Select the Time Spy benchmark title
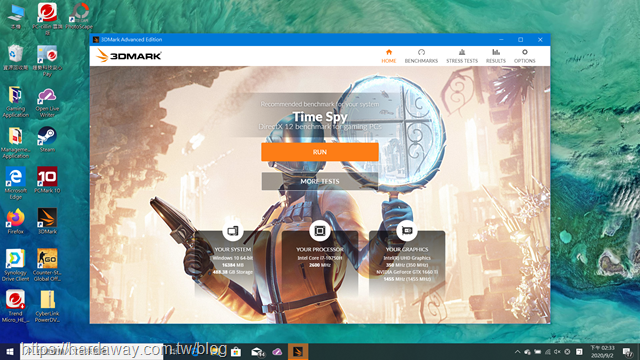This screenshot has height=360, width=640. pos(320,117)
